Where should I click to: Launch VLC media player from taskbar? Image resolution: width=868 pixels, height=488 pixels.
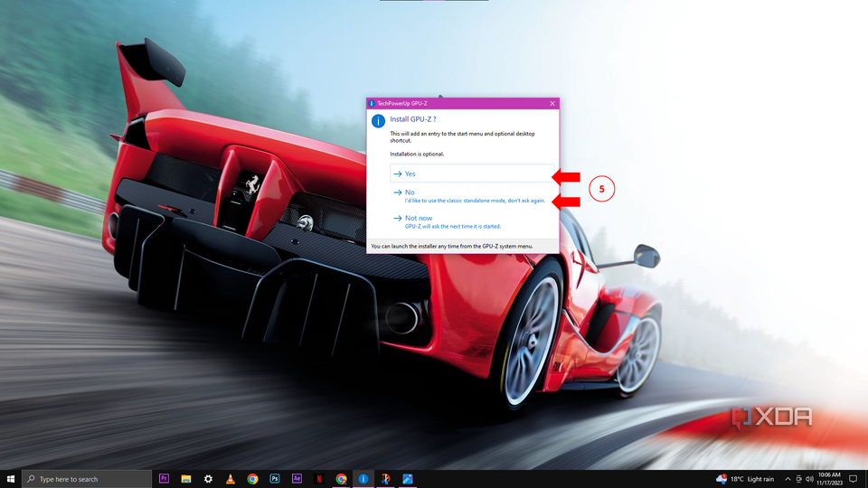tap(231, 479)
